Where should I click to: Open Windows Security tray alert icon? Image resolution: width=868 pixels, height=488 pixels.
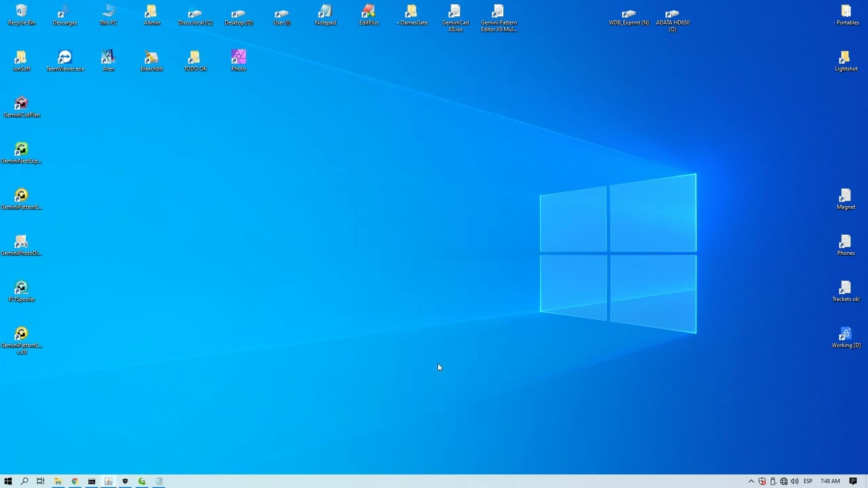[762, 481]
